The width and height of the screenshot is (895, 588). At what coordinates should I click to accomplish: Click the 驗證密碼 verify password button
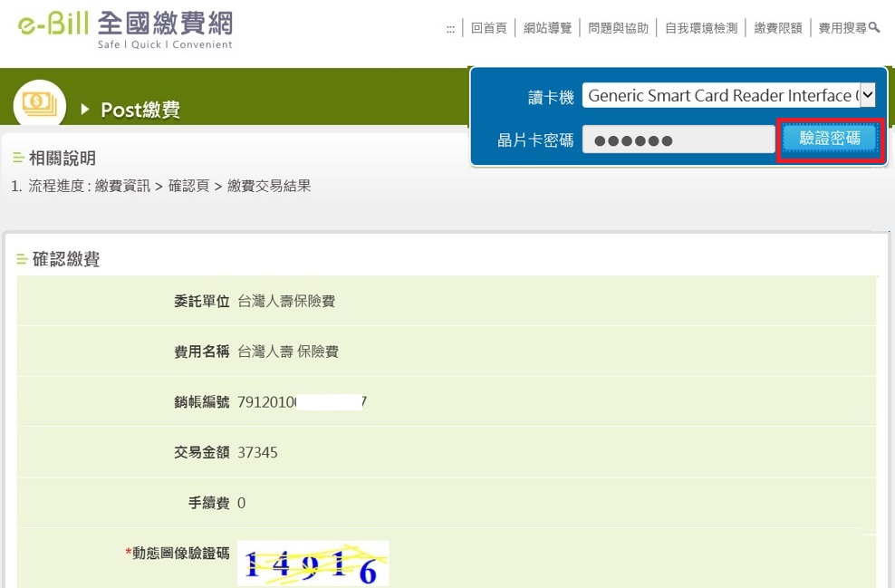(830, 139)
